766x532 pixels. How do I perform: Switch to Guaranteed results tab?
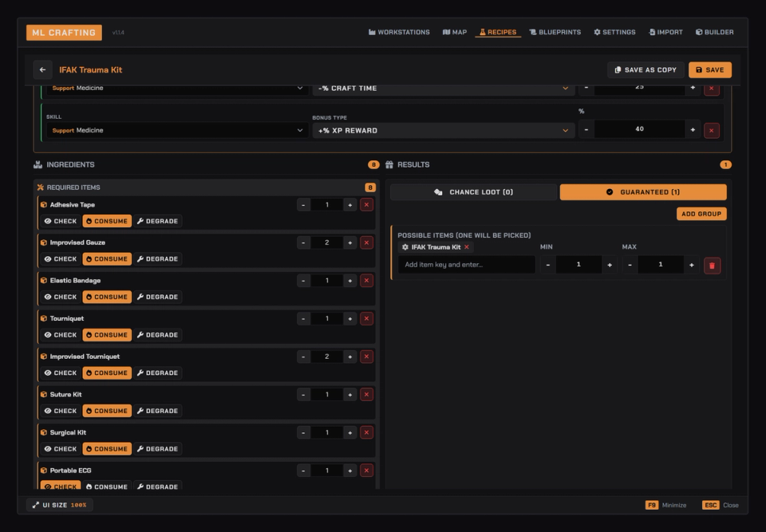coord(643,192)
